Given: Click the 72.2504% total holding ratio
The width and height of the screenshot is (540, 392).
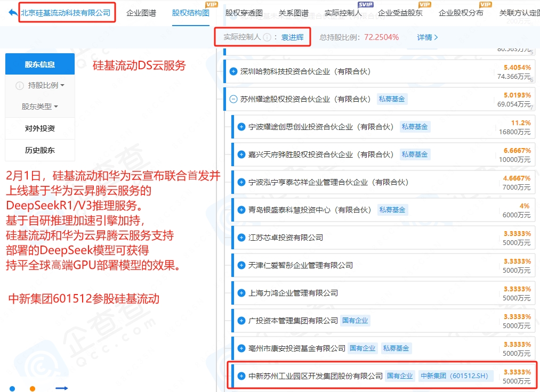Looking at the screenshot, I should click(x=382, y=37).
